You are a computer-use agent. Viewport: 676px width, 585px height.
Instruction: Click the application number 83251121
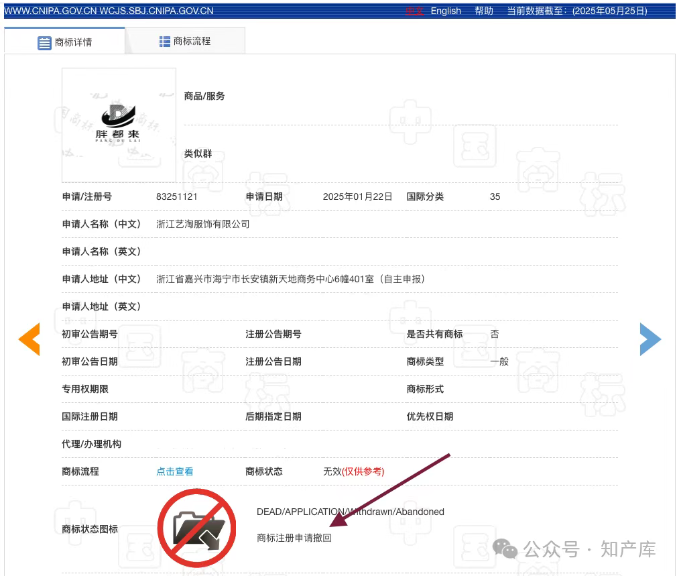[x=177, y=197]
